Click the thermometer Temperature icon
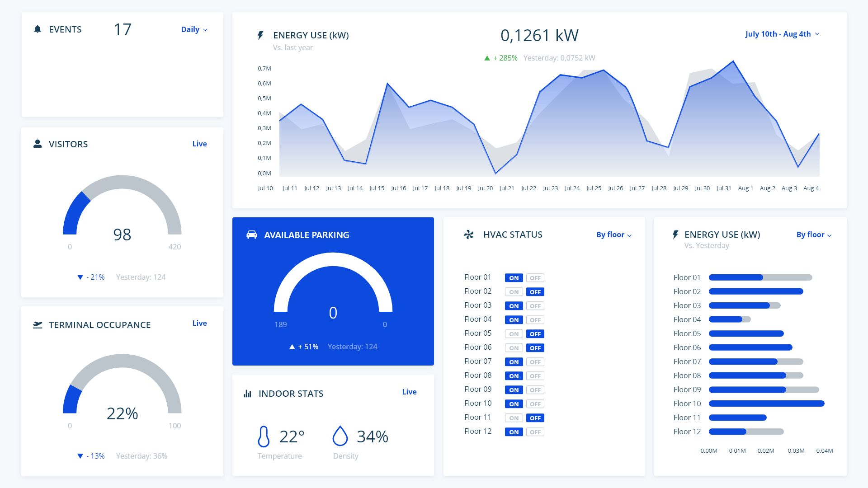The height and width of the screenshot is (488, 868). 264,436
